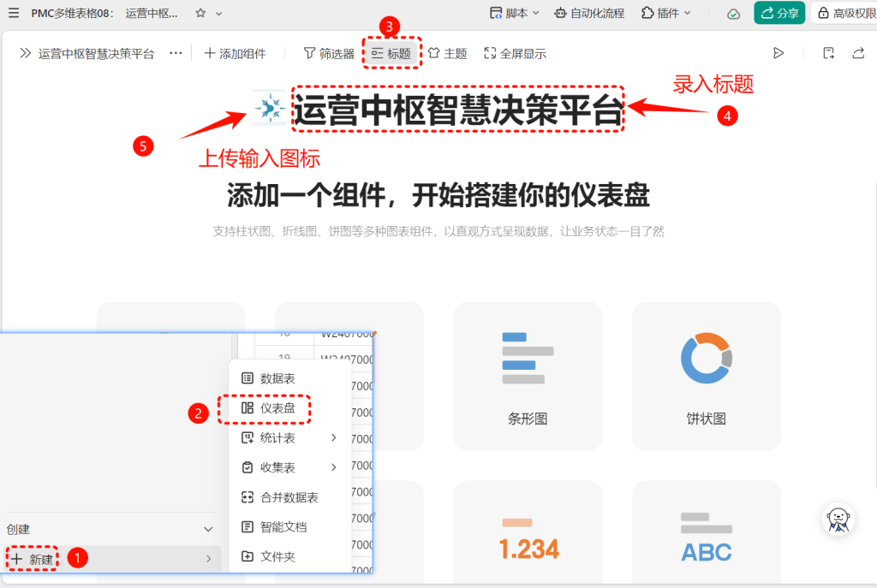Expand the sidebar with double chevron

(25, 53)
